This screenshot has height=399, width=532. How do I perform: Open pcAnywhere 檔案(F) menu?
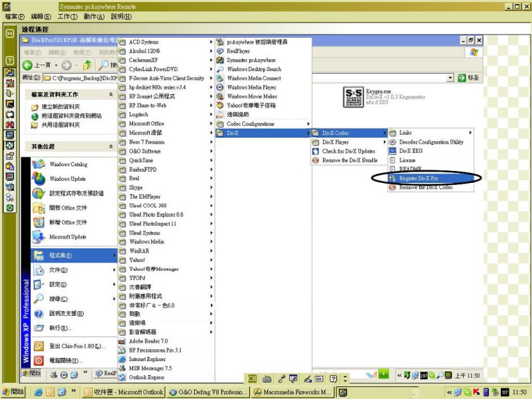[15, 16]
